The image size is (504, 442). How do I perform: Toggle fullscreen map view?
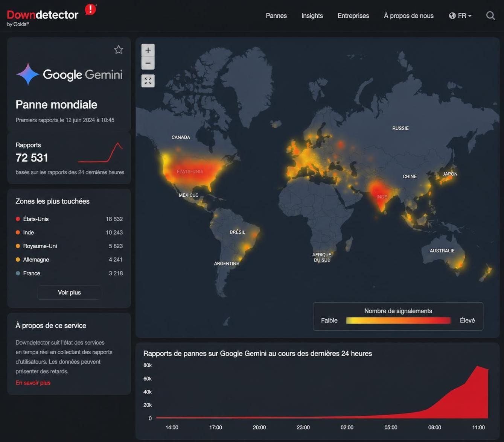point(148,81)
